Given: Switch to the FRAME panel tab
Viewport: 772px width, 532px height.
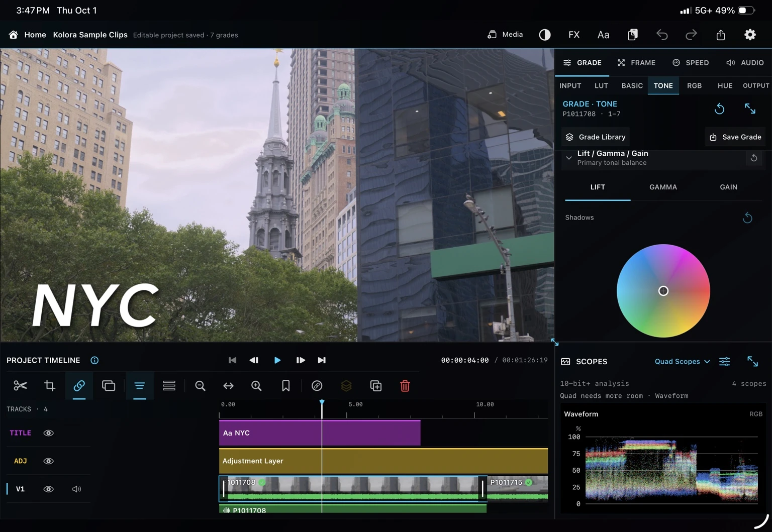Looking at the screenshot, I should tap(636, 63).
